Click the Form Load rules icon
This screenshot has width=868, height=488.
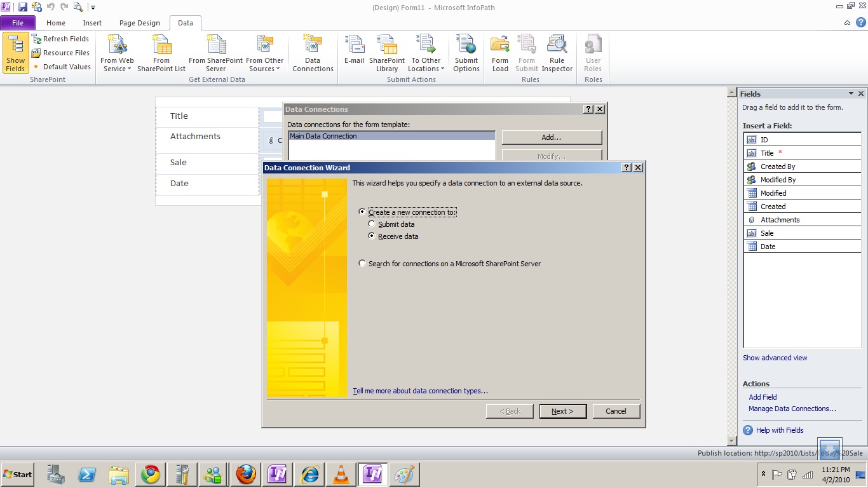click(500, 53)
